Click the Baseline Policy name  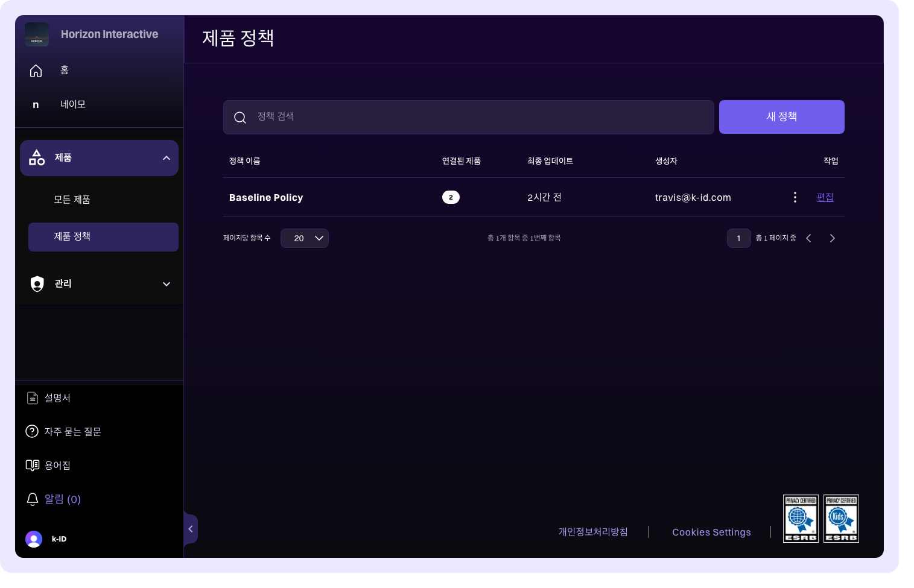pos(266,198)
